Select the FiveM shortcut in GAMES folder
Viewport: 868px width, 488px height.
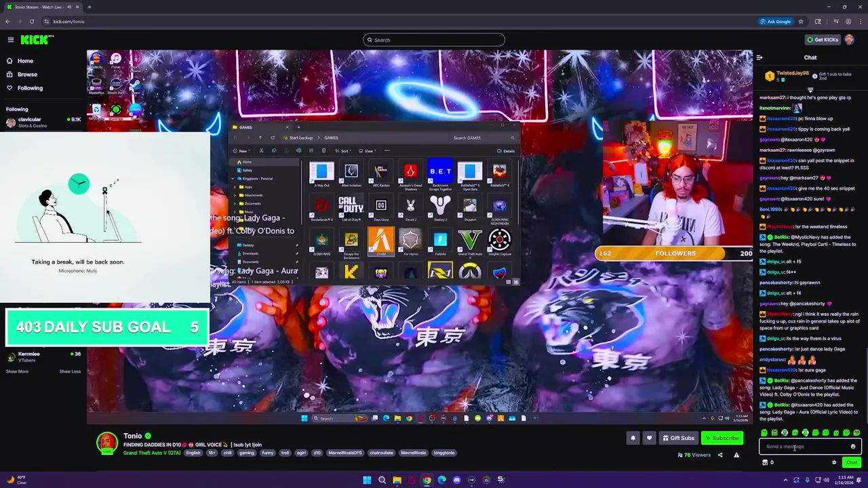pyautogui.click(x=381, y=243)
